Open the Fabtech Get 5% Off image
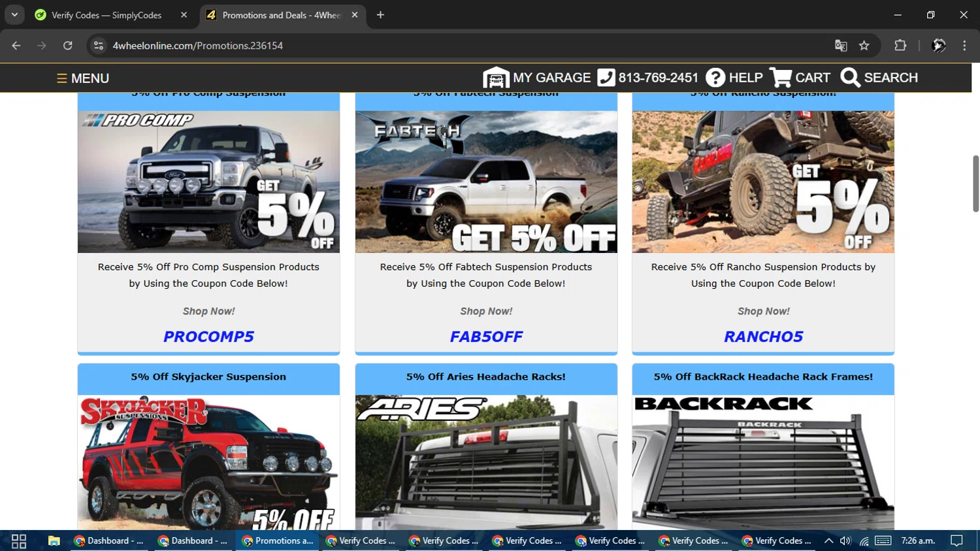 486,182
